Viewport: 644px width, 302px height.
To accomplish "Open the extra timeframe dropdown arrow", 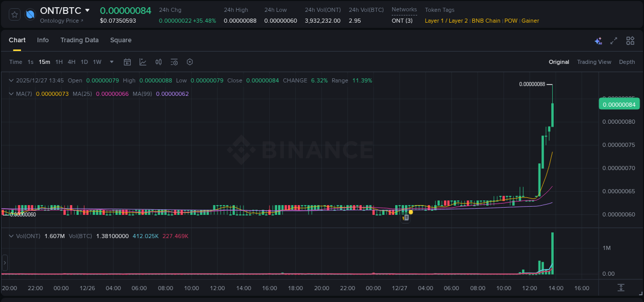I will point(111,62).
